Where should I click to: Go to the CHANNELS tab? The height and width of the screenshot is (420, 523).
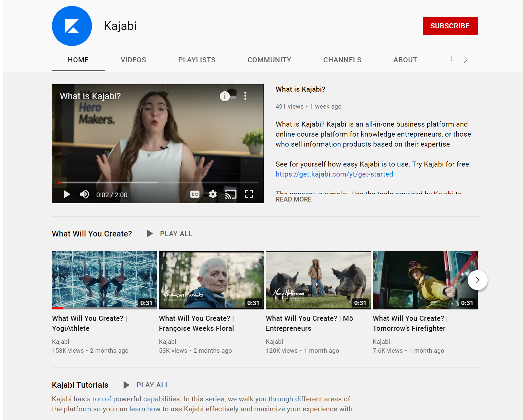(x=342, y=60)
